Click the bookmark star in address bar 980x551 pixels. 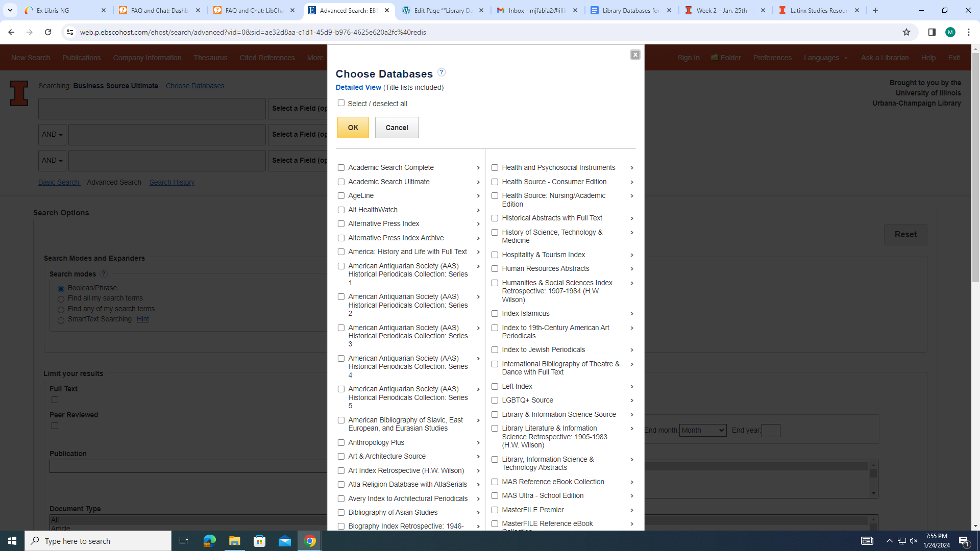coord(906,32)
